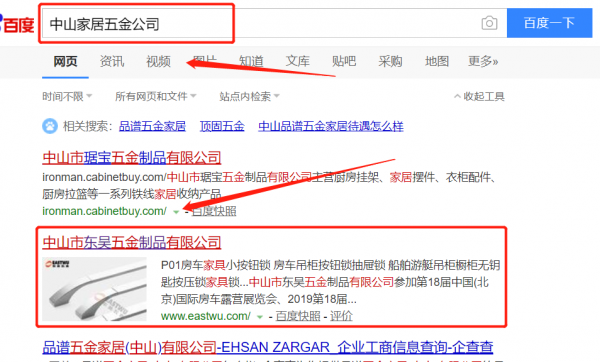The image size is (600, 362).
Task: Switch to the 视频 tab
Action: pyautogui.click(x=158, y=61)
